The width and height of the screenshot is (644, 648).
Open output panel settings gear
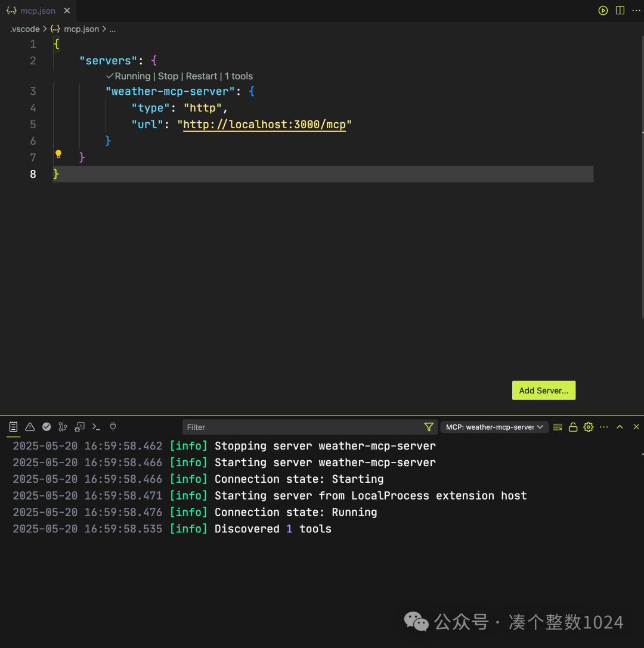tap(588, 427)
